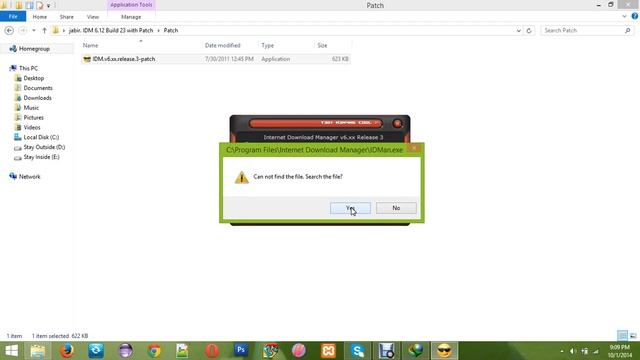
Task: Click the IDM patch file's sunglasses icon
Action: point(87,59)
